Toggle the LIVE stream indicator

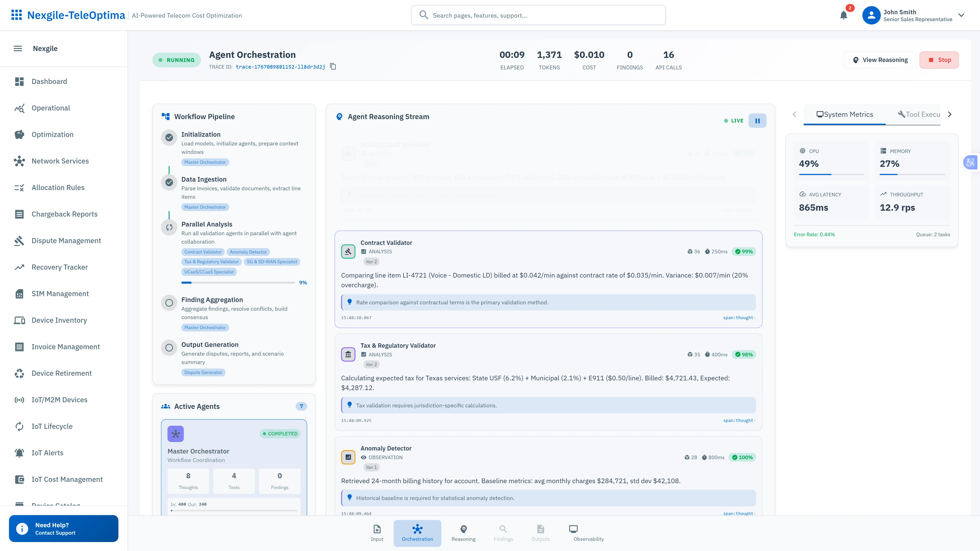tap(733, 121)
